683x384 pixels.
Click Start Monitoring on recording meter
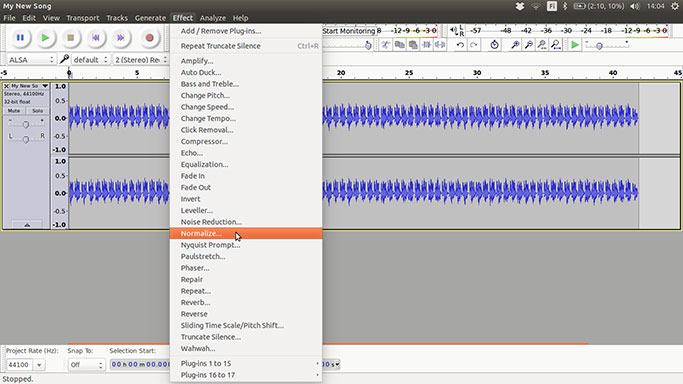pos(349,31)
